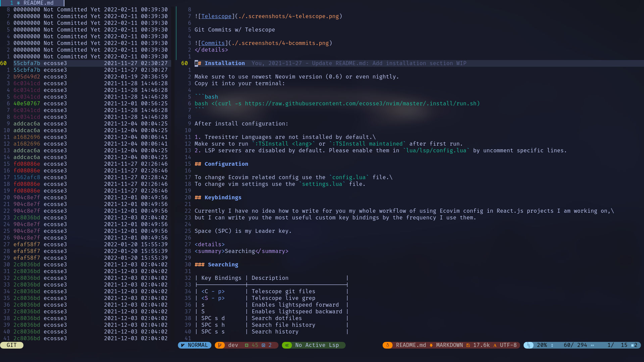
Task: Click blame row 11 with a1682696
Action: tap(86, 137)
